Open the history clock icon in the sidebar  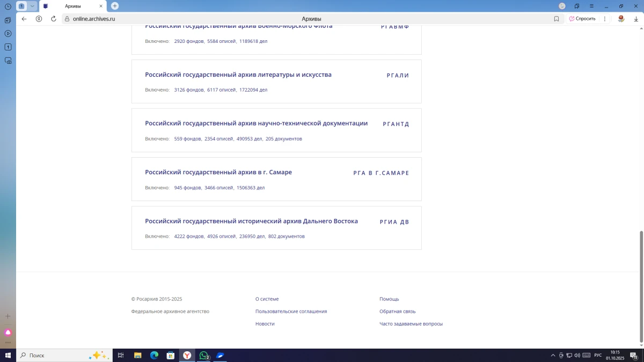click(8, 6)
